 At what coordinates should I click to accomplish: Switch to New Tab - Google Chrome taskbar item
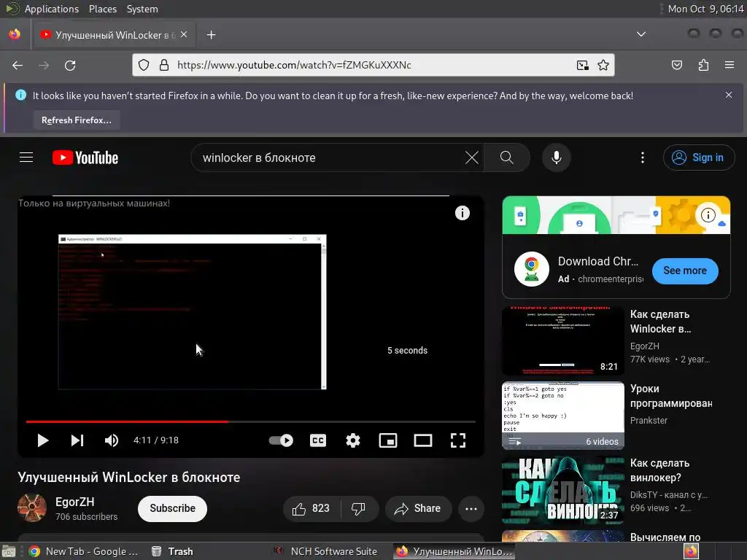click(83, 551)
